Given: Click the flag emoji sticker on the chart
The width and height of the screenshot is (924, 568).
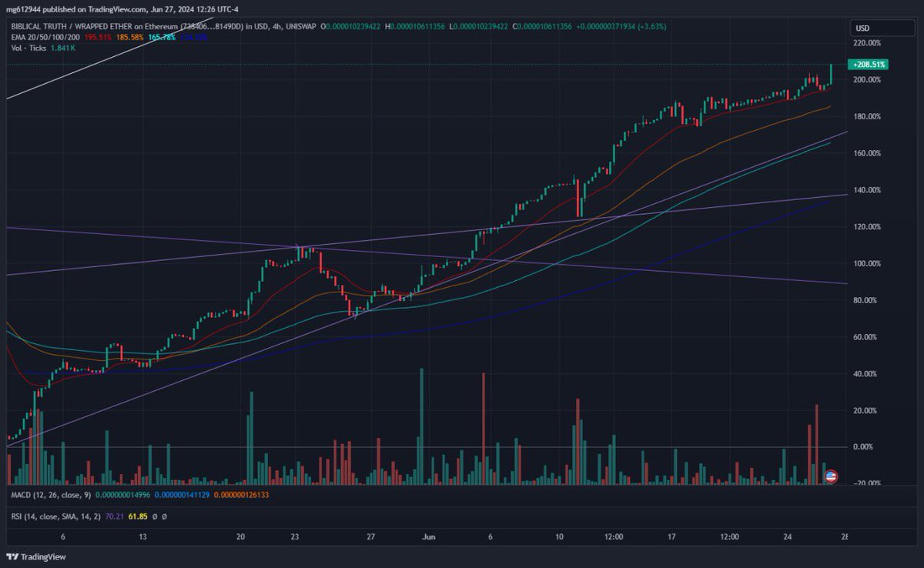Looking at the screenshot, I should pos(832,476).
